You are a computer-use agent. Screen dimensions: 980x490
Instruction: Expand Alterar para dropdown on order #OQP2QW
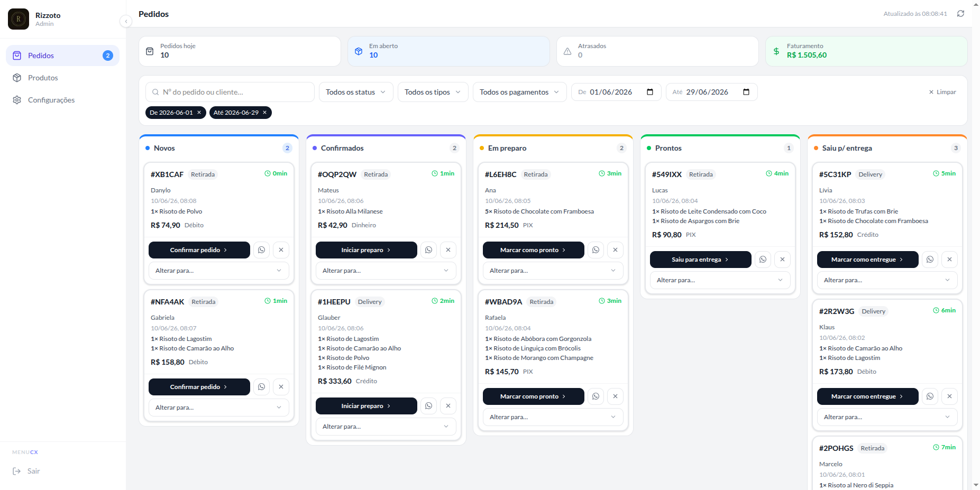[x=386, y=271]
